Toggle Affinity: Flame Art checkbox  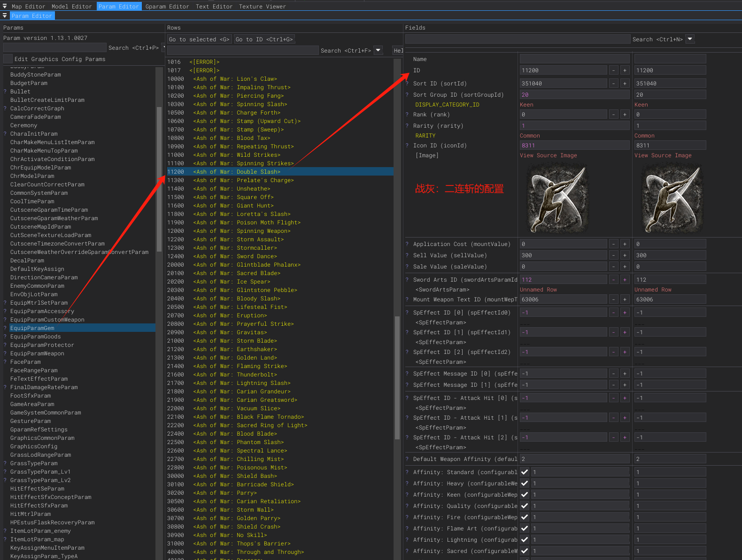525,529
